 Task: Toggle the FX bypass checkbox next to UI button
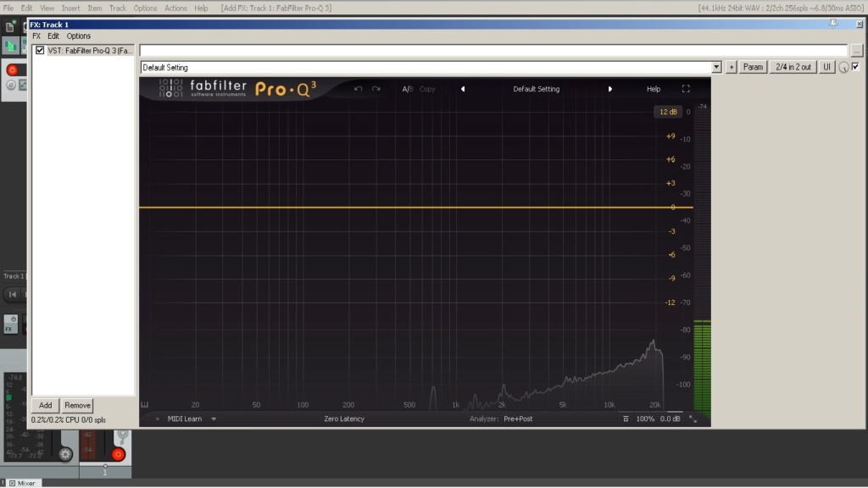pos(856,67)
